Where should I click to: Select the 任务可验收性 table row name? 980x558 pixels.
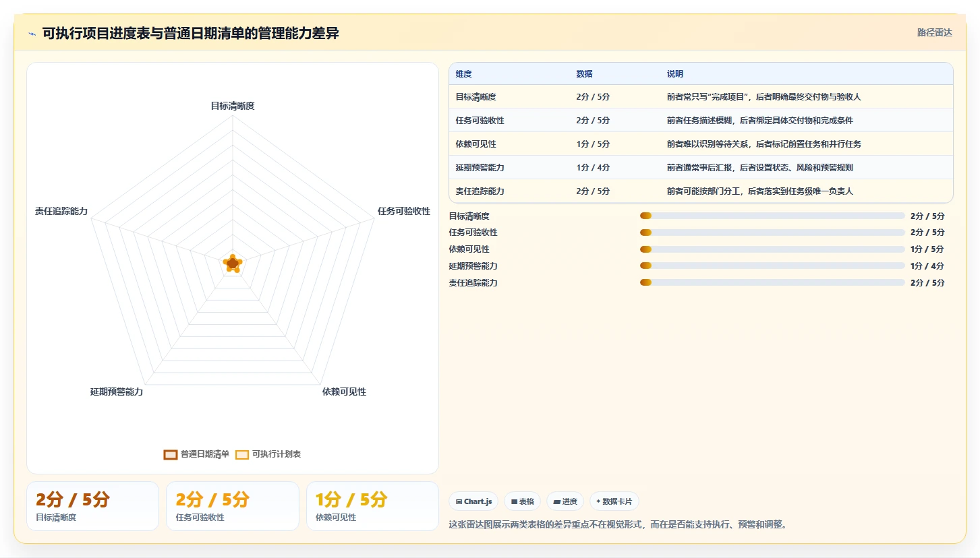[x=480, y=121]
